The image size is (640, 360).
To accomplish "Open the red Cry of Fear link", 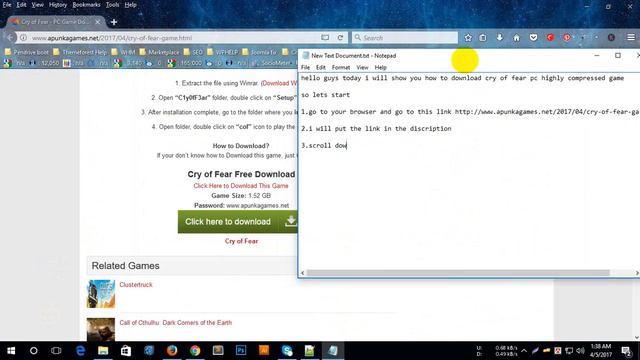I will pyautogui.click(x=241, y=241).
